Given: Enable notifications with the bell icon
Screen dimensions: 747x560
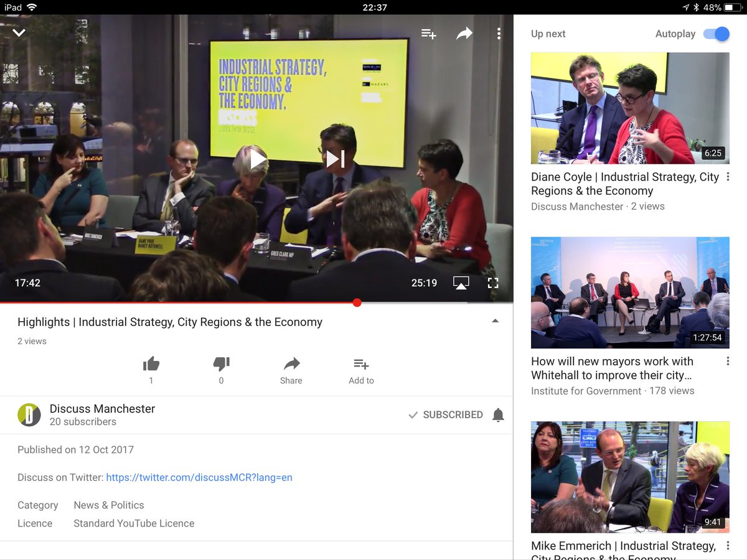Looking at the screenshot, I should click(498, 414).
